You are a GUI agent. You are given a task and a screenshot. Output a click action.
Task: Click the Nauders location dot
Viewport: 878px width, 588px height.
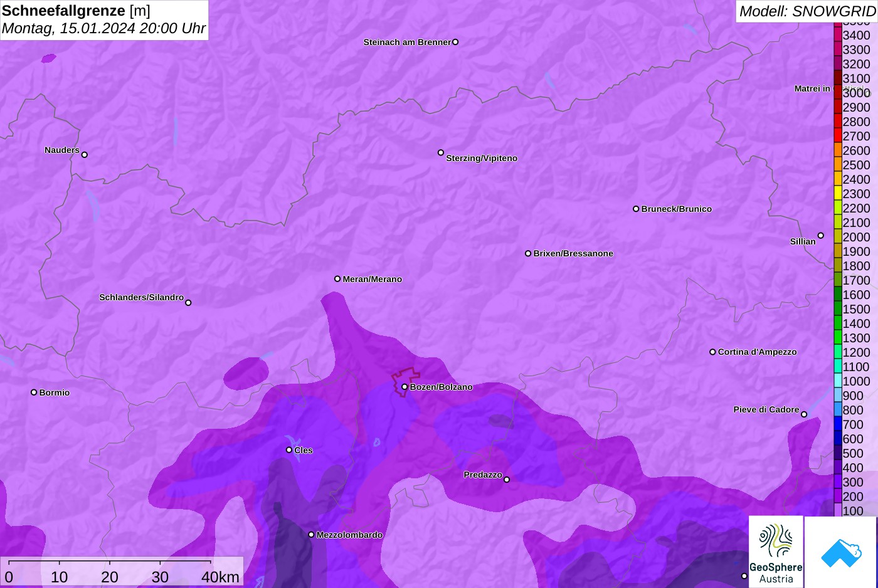coord(85,154)
